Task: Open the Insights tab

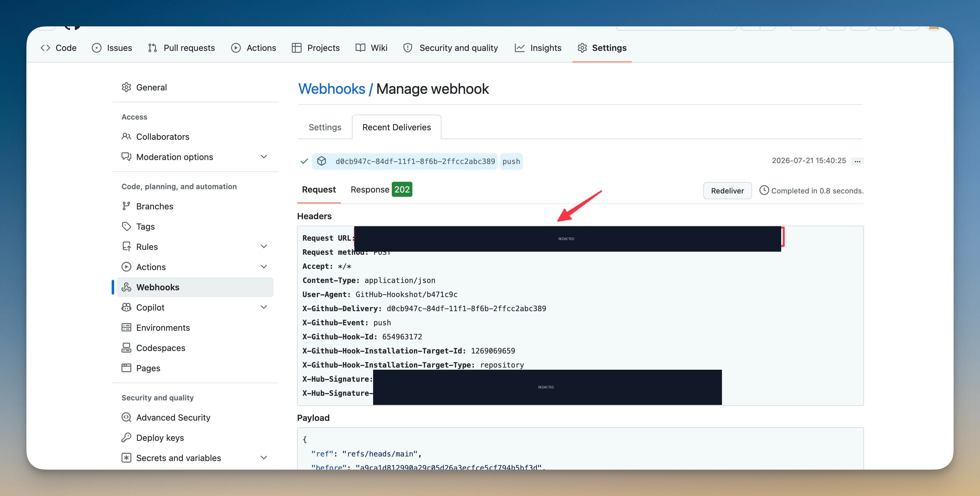Action: (x=538, y=48)
